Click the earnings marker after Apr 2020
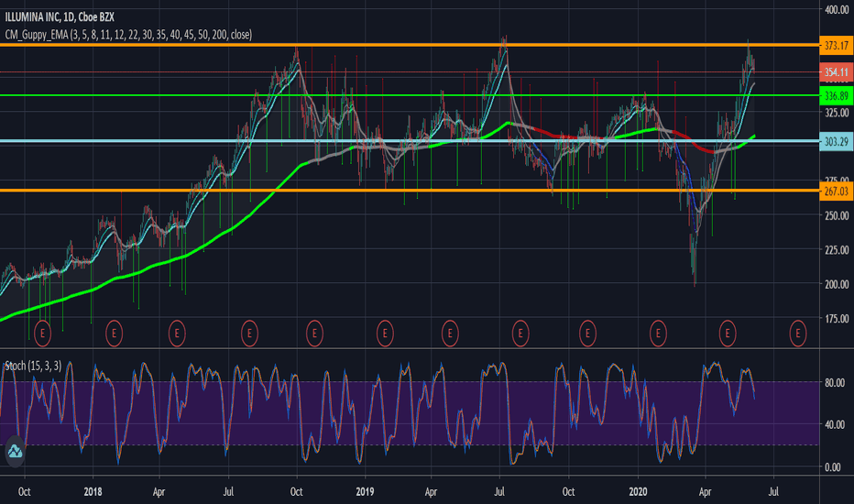 728,333
